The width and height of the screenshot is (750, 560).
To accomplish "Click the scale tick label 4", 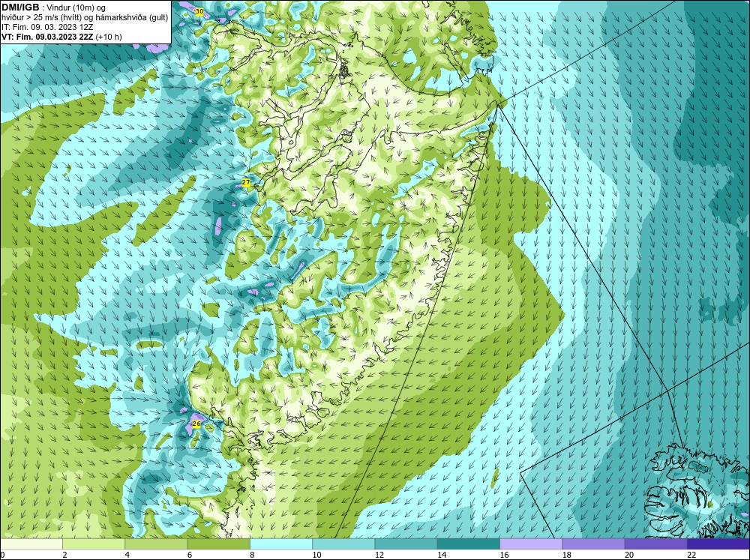I will point(127,555).
